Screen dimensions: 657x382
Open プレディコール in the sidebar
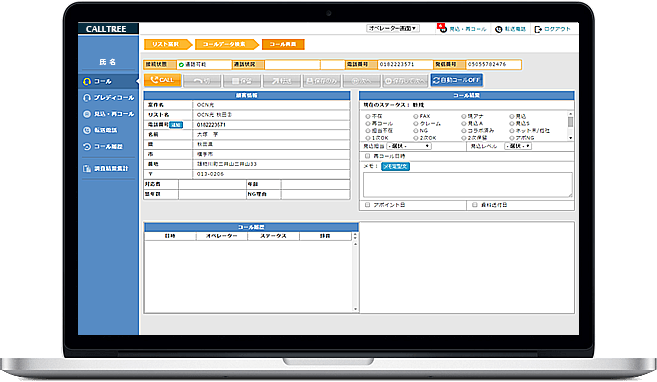(109, 98)
